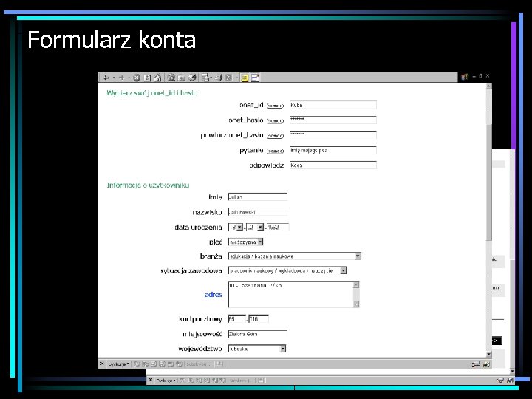This screenshot has height=399, width=532.
Task: Go to Home page via house icon
Action: pos(157,78)
